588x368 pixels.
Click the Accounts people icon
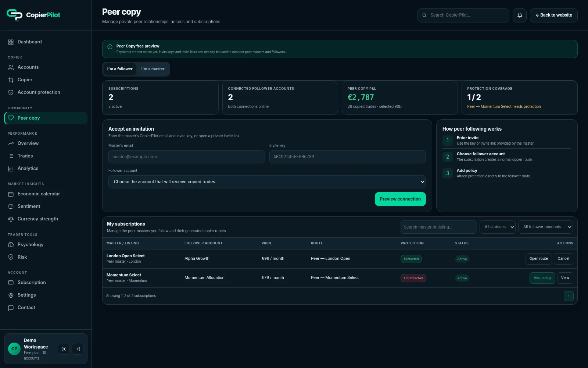click(x=11, y=67)
